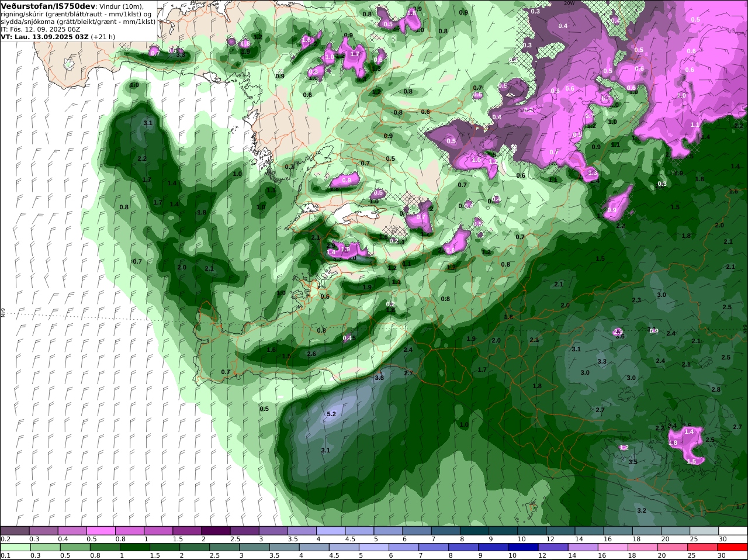Image resolution: width=748 pixels, height=560 pixels.
Task: Pick the upper legend swatch labeled 6
Action: [417, 531]
